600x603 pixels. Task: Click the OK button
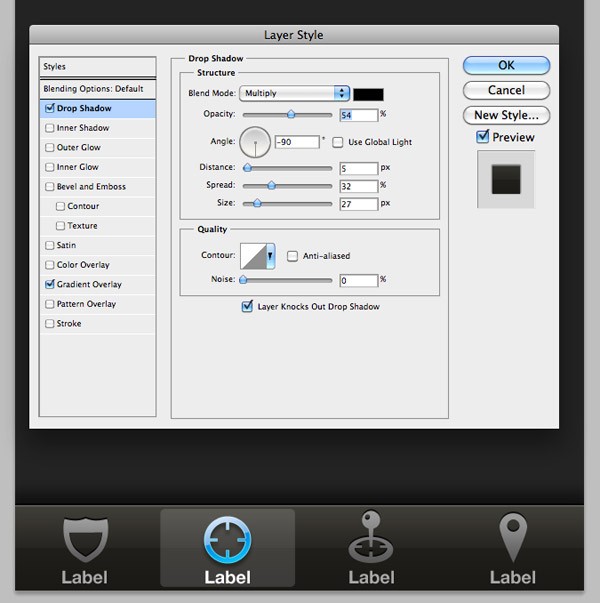click(x=506, y=65)
